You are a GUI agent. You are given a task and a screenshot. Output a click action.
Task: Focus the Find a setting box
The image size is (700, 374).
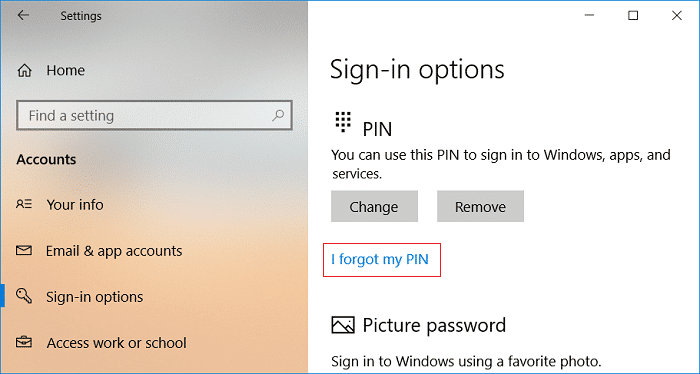tap(154, 116)
